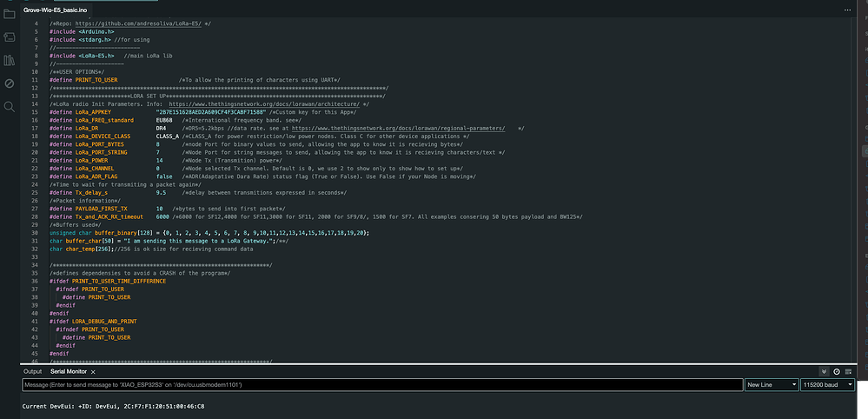The image size is (868, 419).
Task: Close the Serial Monitor tab
Action: click(x=93, y=372)
